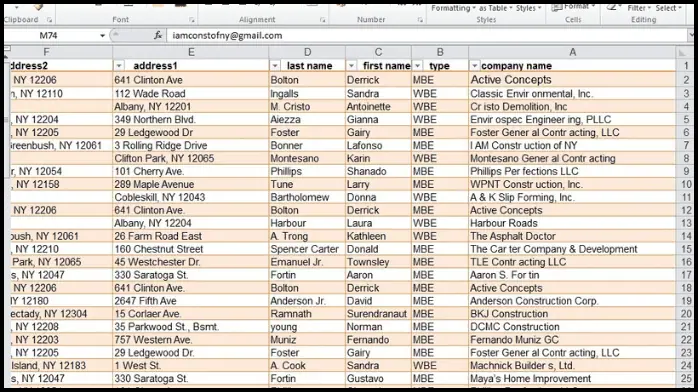Open Find & Select dropdown

(668, 8)
